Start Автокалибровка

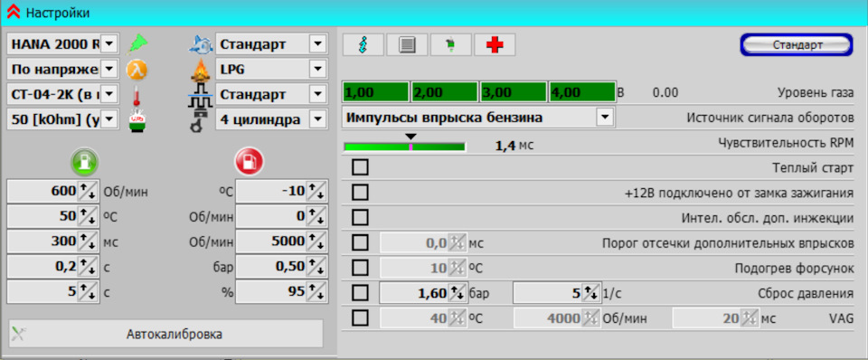[x=165, y=334]
